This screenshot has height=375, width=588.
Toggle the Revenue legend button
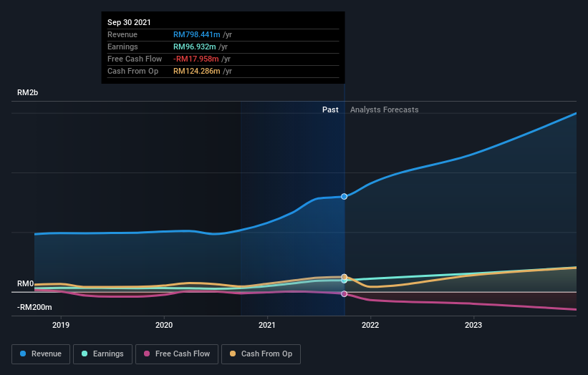[41, 354]
